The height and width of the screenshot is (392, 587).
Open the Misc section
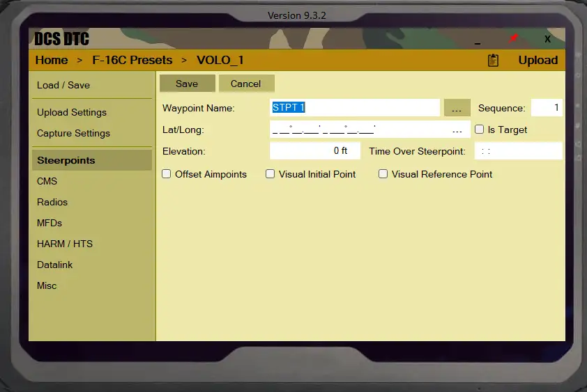pyautogui.click(x=92, y=285)
